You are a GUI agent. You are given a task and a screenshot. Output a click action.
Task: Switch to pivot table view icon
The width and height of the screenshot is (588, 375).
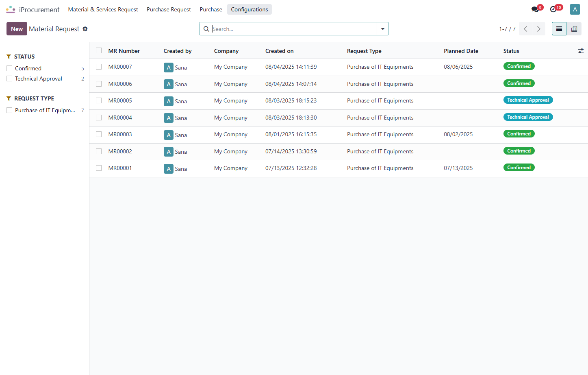tap(574, 29)
